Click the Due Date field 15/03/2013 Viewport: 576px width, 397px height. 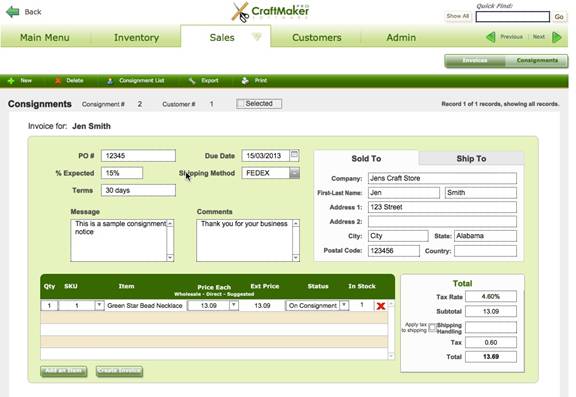pyautogui.click(x=266, y=156)
